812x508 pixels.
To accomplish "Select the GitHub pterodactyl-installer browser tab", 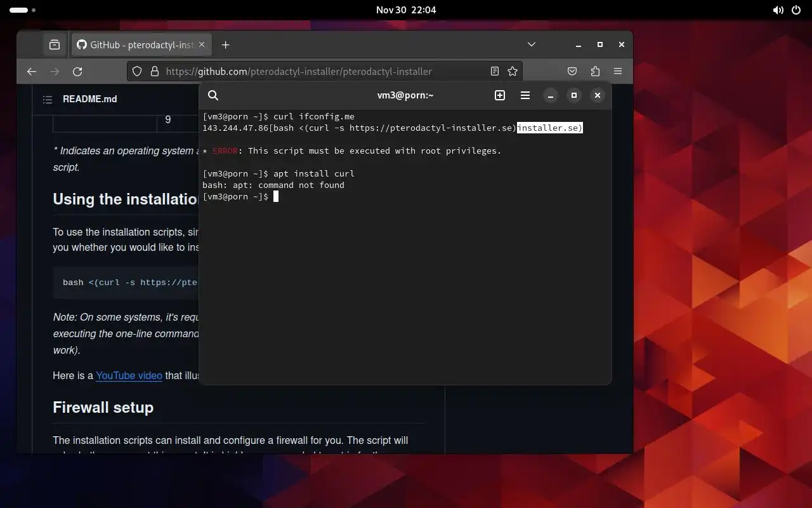I will [x=141, y=44].
